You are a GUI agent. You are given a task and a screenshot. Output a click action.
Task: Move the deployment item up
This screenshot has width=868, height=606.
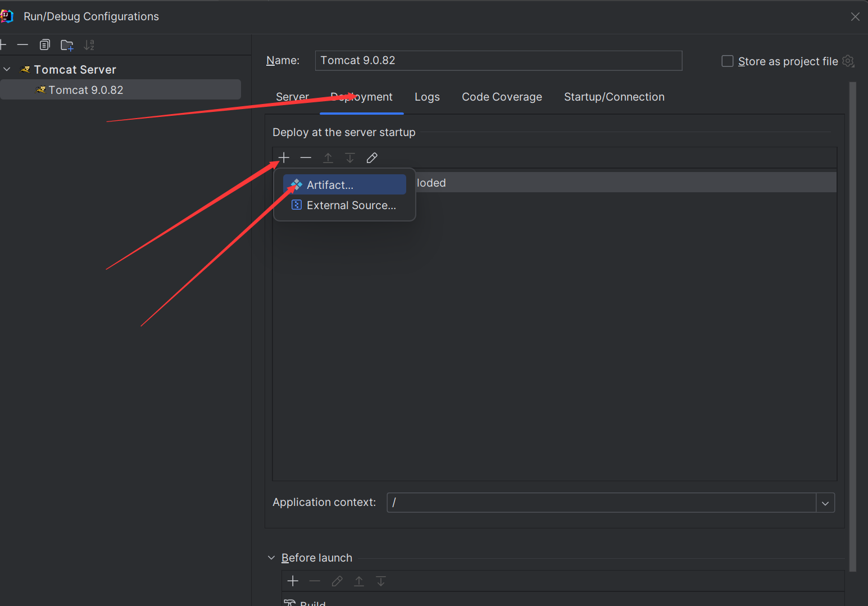coord(328,158)
